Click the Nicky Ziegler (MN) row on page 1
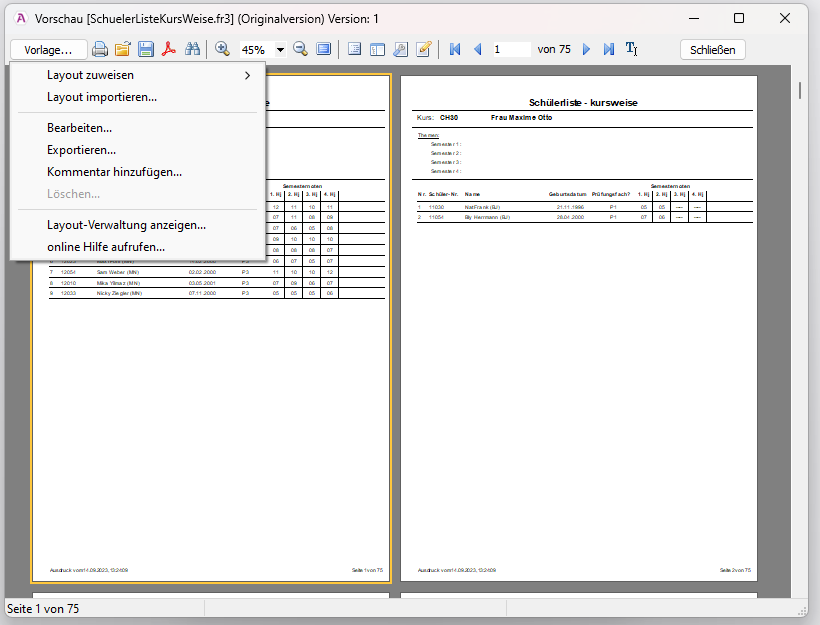The image size is (820, 625). [x=217, y=293]
